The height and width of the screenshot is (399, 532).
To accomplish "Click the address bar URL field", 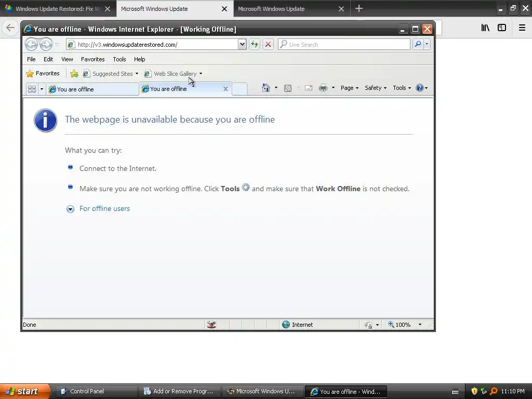I will tap(153, 45).
